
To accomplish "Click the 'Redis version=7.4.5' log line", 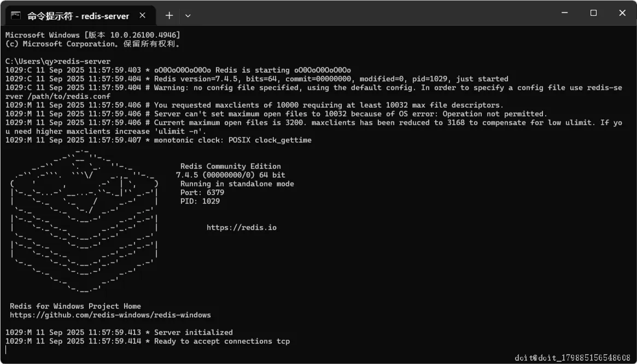I will (x=257, y=79).
